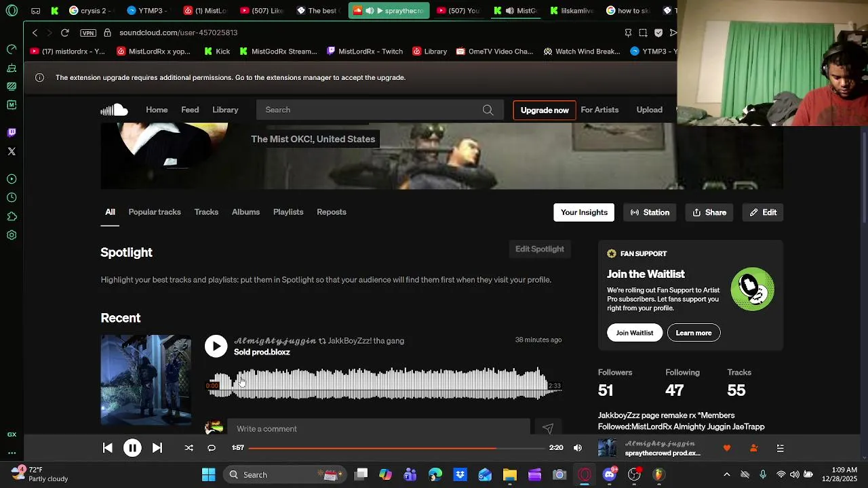Open the MistLordRx - Twitch bookmark
868x488 pixels.
[x=365, y=52]
